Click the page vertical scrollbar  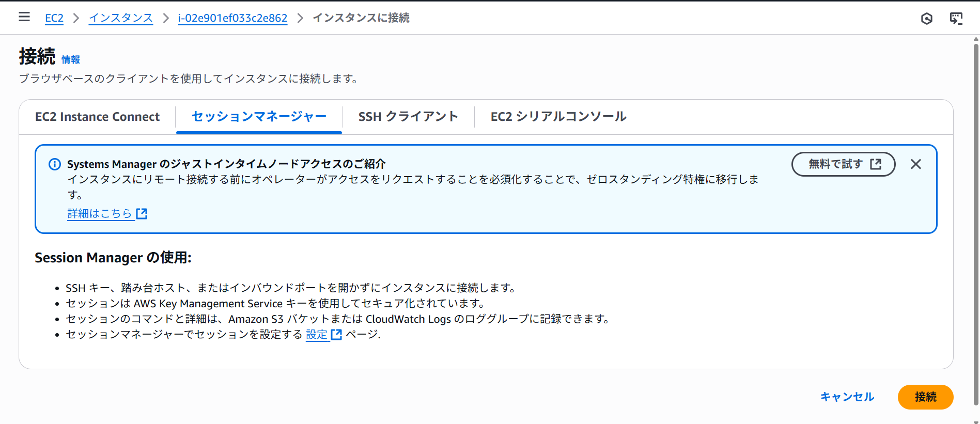976,225
